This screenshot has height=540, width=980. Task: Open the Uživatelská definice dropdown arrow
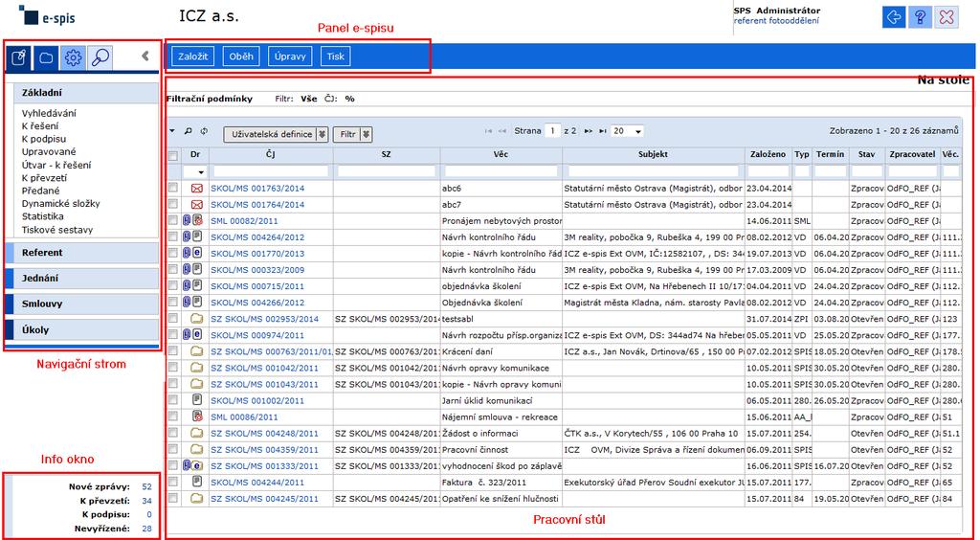[322, 134]
